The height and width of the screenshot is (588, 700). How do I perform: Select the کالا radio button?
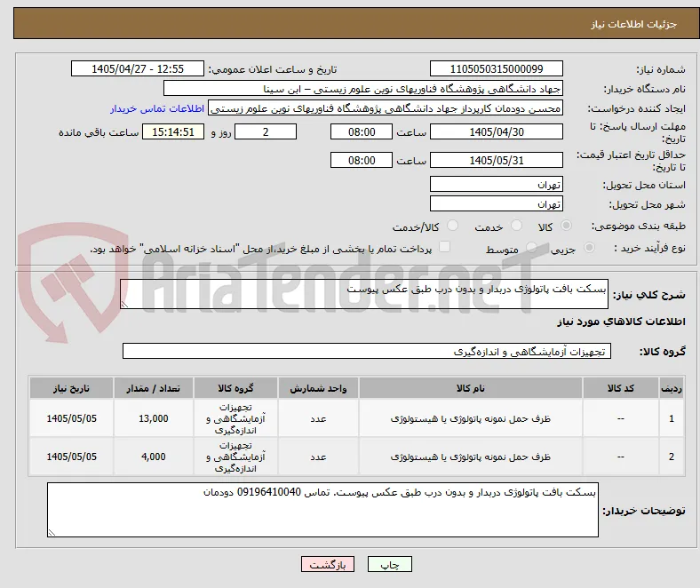pyautogui.click(x=566, y=226)
